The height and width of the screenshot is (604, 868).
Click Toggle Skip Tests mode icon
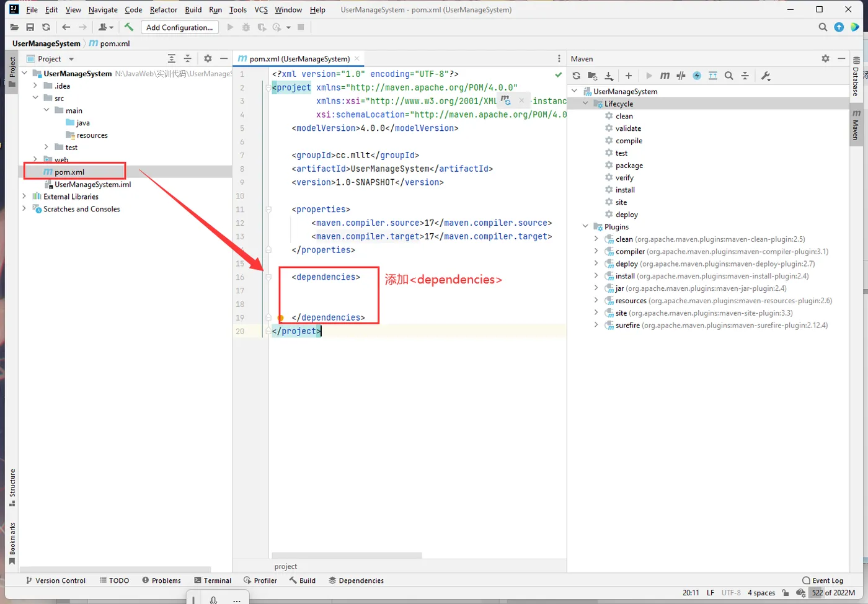[x=681, y=76]
